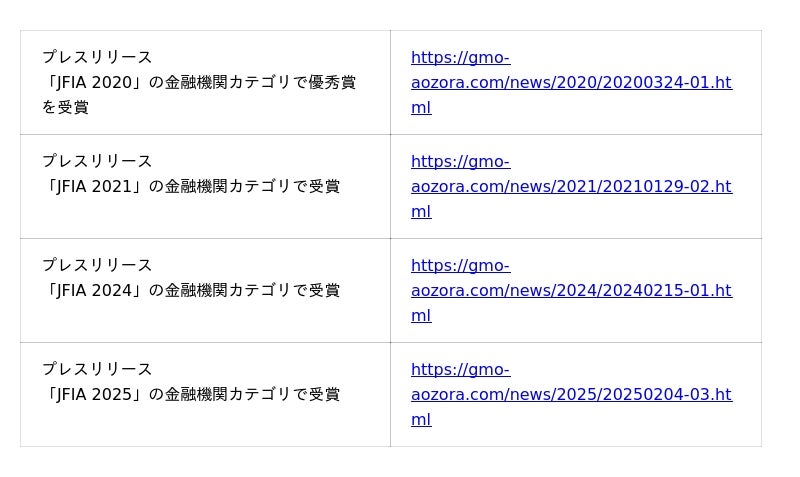
Task: Click trailing "ml" of the 2025 link
Action: point(421,420)
